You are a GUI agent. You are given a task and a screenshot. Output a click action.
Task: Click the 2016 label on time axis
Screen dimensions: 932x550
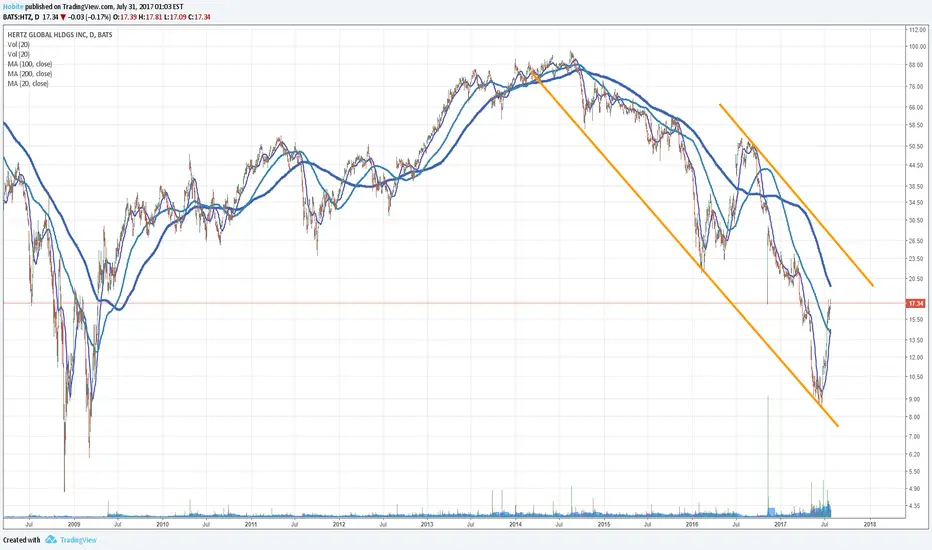pos(692,524)
